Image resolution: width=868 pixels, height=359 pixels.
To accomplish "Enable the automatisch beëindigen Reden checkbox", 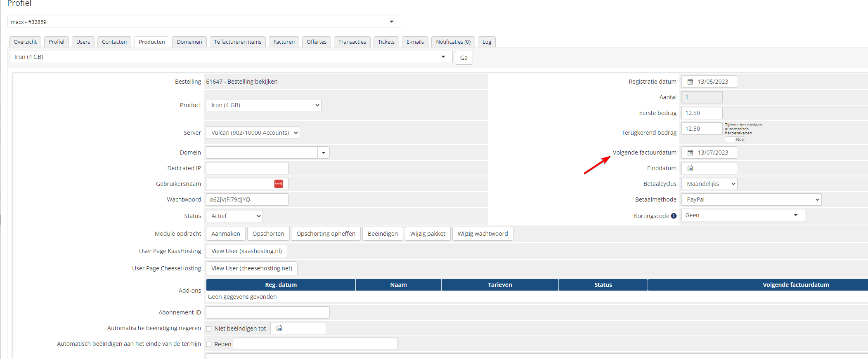I will pyautogui.click(x=209, y=344).
